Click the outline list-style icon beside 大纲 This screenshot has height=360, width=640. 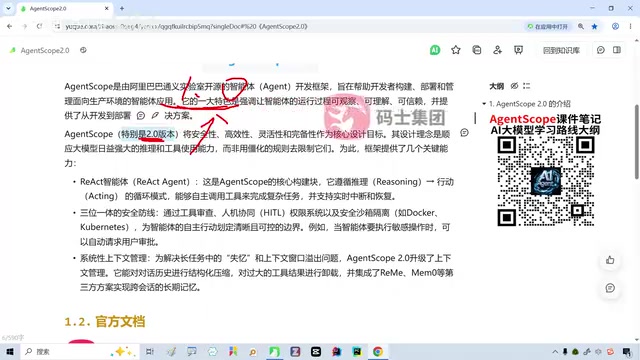pyautogui.click(x=527, y=86)
